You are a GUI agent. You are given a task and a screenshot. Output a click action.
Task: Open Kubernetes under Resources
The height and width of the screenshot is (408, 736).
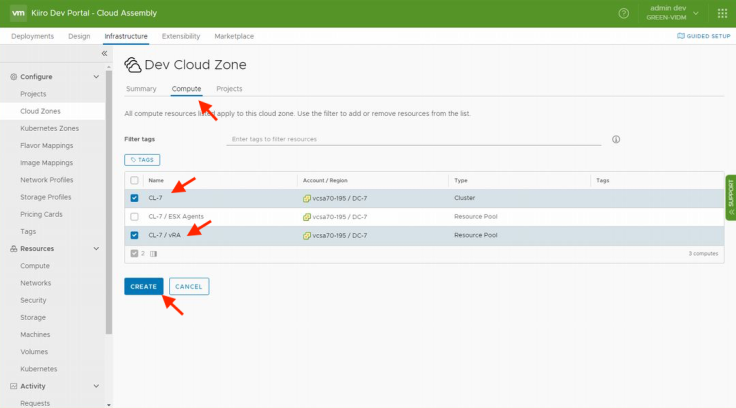38,369
